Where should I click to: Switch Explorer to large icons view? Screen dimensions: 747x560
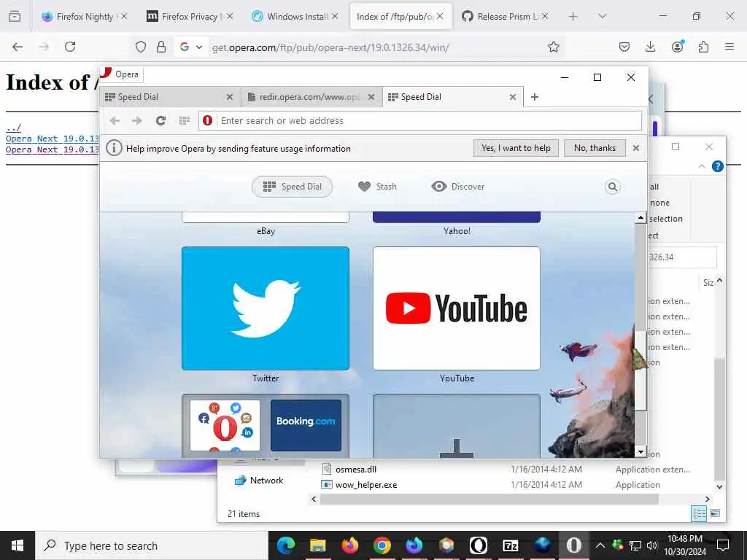pos(715,513)
